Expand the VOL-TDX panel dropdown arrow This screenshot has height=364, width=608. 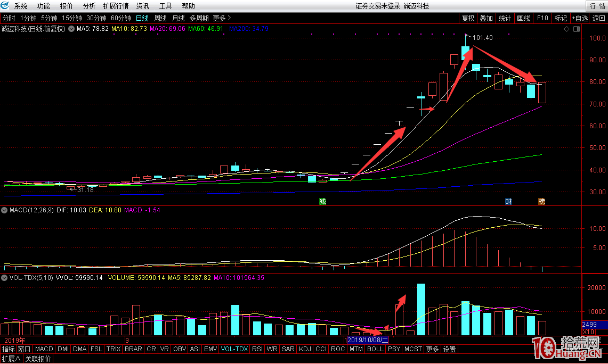(4, 278)
